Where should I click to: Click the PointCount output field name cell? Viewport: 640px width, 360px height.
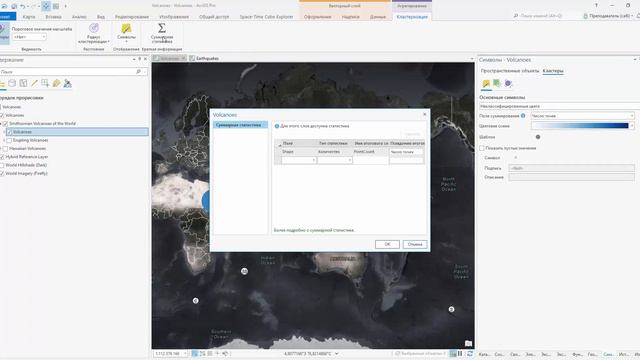point(371,152)
